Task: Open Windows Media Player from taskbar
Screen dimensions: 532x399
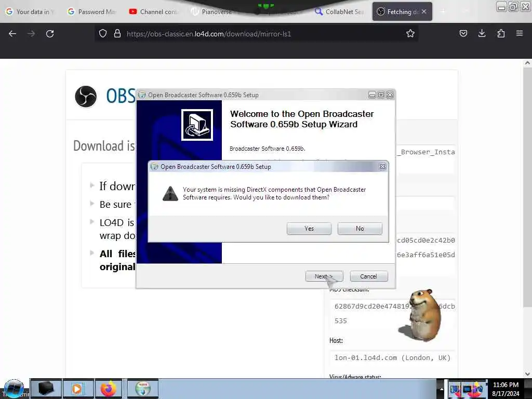Action: click(x=77, y=389)
